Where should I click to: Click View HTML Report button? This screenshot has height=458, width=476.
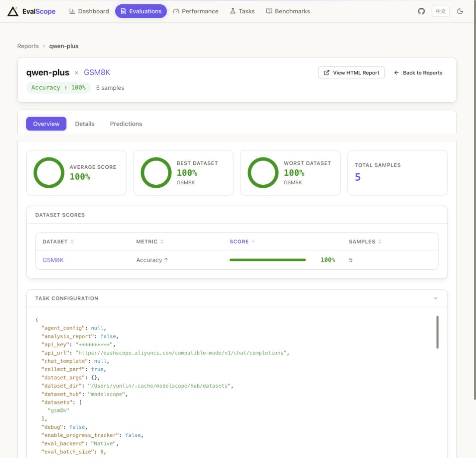point(351,73)
